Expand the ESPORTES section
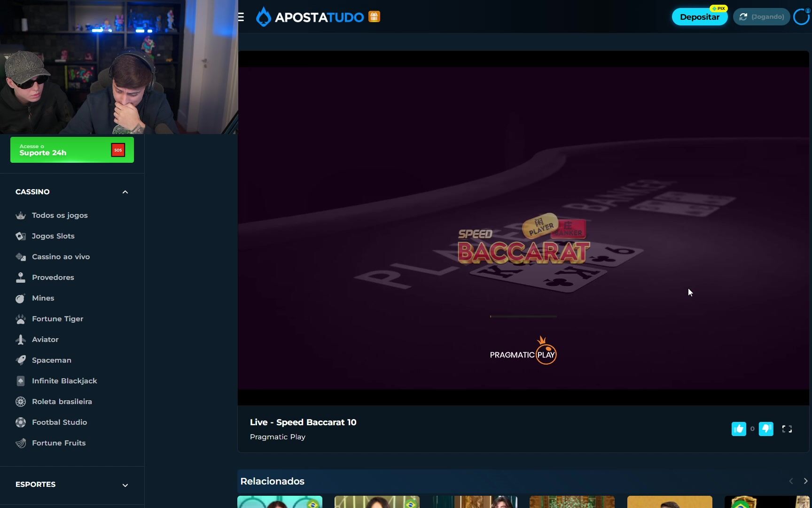 pos(125,485)
